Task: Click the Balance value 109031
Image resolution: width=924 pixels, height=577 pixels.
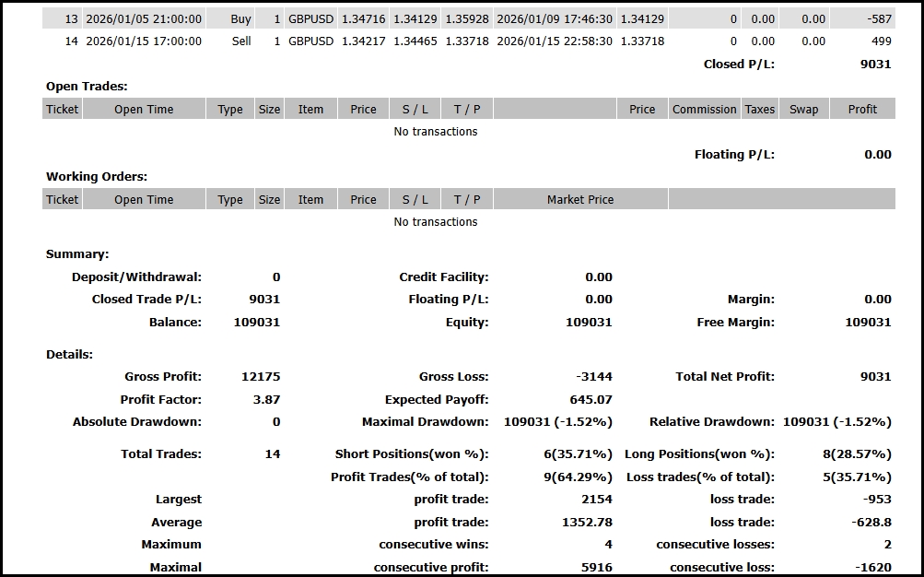Action: coord(257,322)
